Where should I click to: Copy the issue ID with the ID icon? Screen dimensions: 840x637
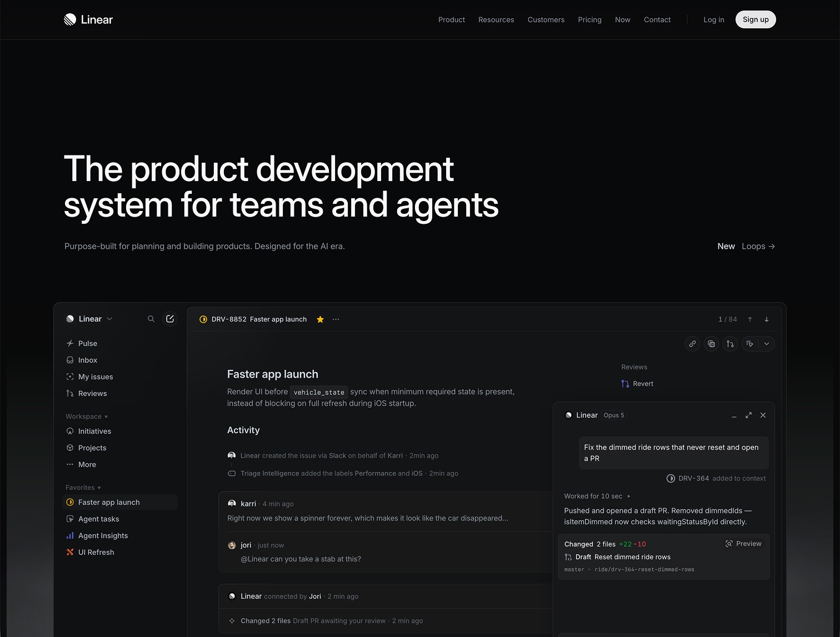pos(711,344)
